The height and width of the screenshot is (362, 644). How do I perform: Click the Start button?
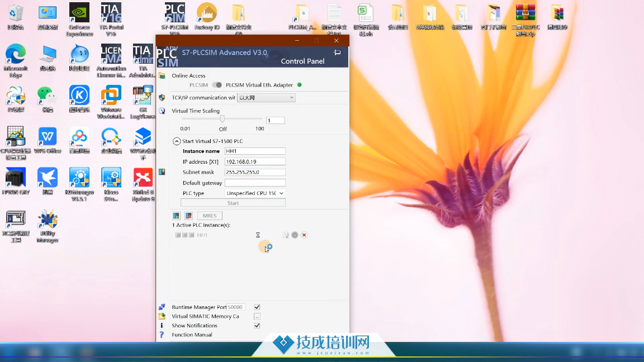coord(233,203)
